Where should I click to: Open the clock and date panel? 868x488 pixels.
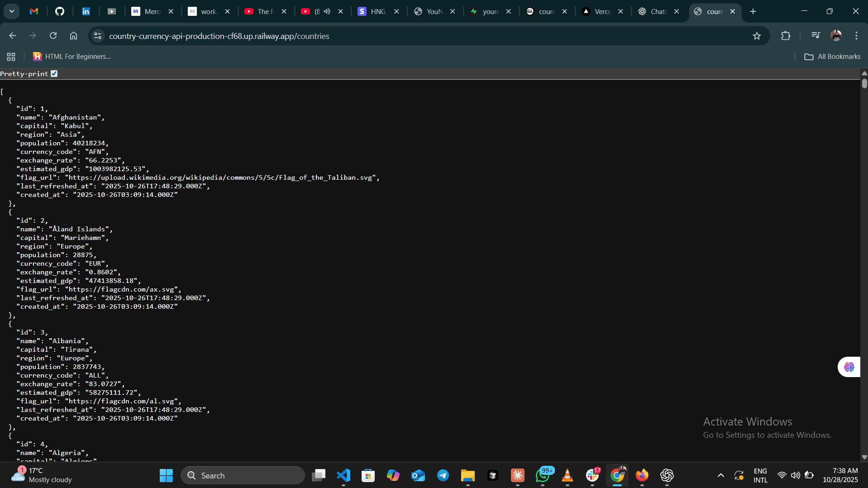coord(840,475)
